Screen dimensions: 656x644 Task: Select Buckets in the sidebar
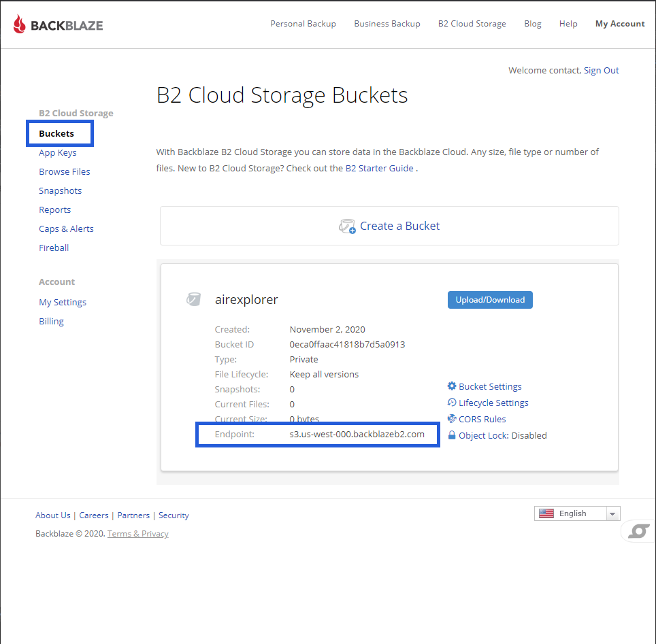coord(56,133)
